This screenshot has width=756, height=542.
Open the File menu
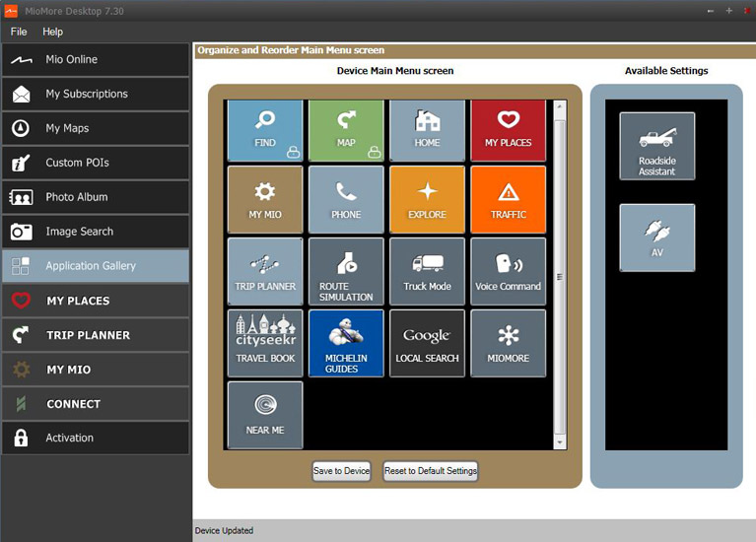[x=19, y=32]
